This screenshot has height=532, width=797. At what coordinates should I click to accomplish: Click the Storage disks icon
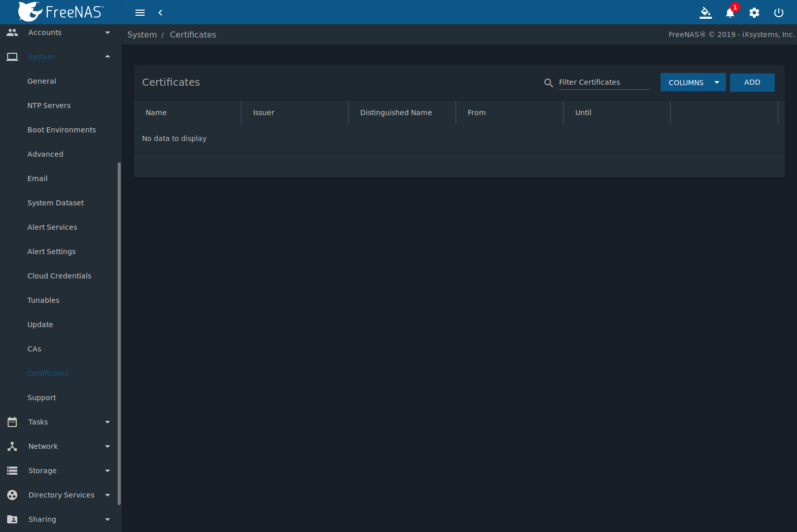click(12, 471)
